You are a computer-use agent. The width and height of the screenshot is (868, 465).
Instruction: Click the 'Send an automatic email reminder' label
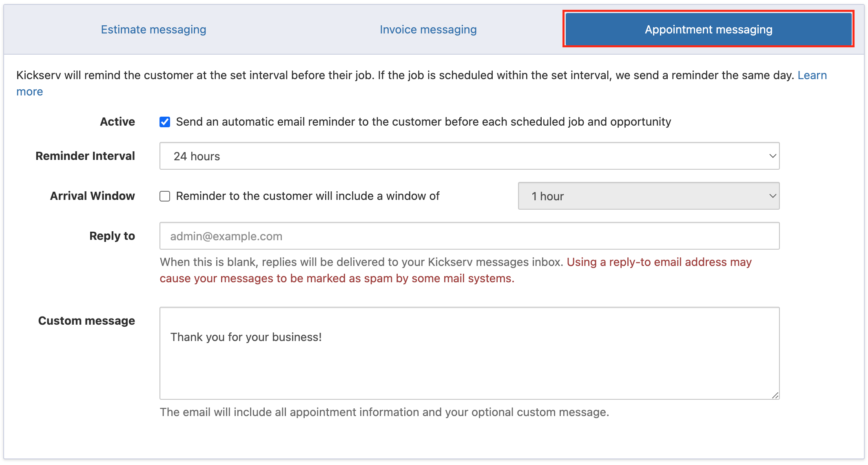pyautogui.click(x=423, y=122)
